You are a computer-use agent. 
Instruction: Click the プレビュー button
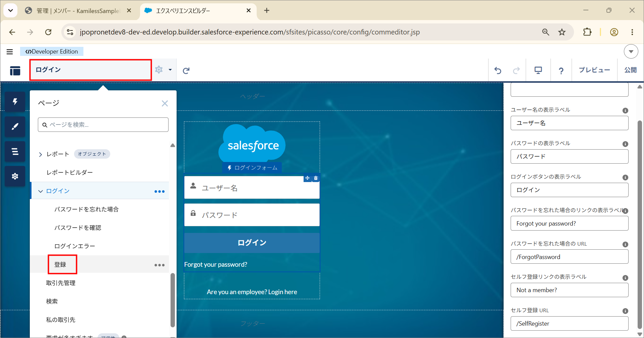click(594, 70)
